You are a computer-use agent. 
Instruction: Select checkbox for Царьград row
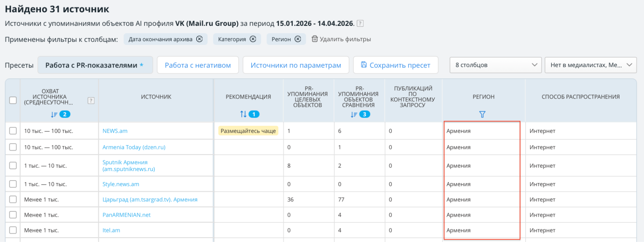tap(13, 199)
